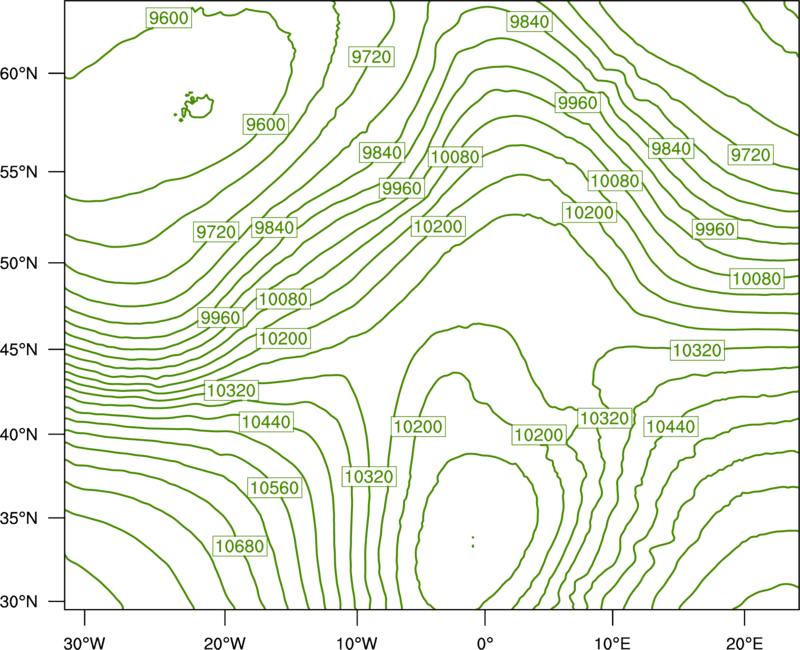Click the 10680 contour label
800x650 pixels.
(240, 546)
